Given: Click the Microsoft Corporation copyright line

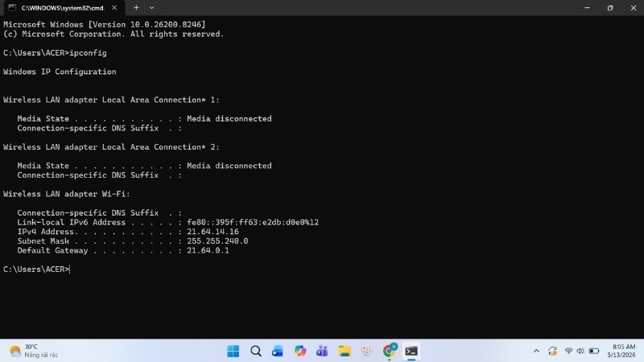Looking at the screenshot, I should click(x=114, y=34).
